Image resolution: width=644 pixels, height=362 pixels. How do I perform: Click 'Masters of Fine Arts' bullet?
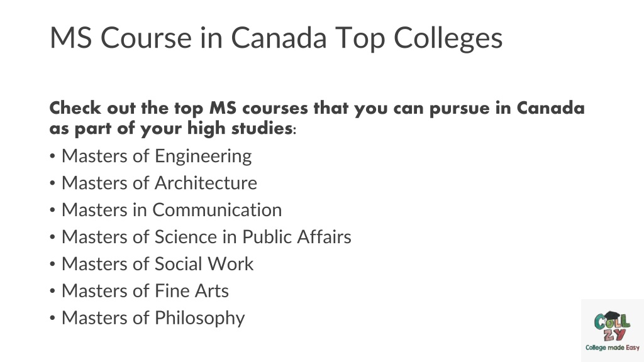click(x=145, y=290)
